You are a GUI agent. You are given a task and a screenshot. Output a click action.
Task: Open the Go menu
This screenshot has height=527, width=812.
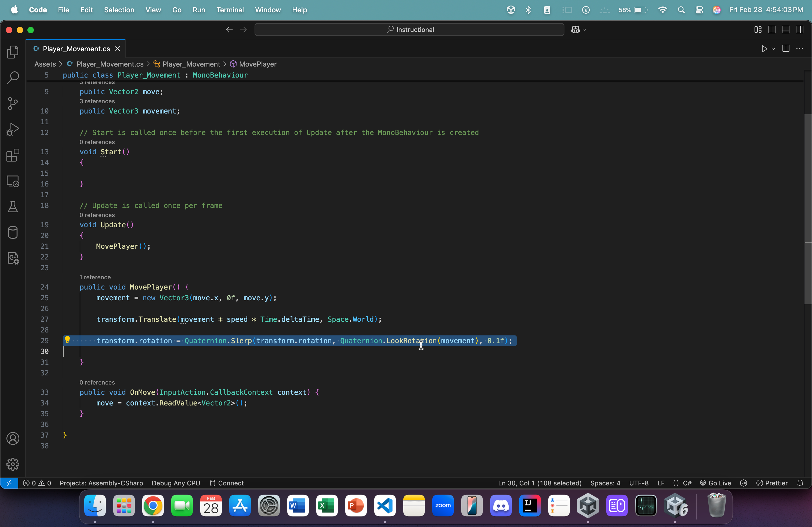pos(177,10)
